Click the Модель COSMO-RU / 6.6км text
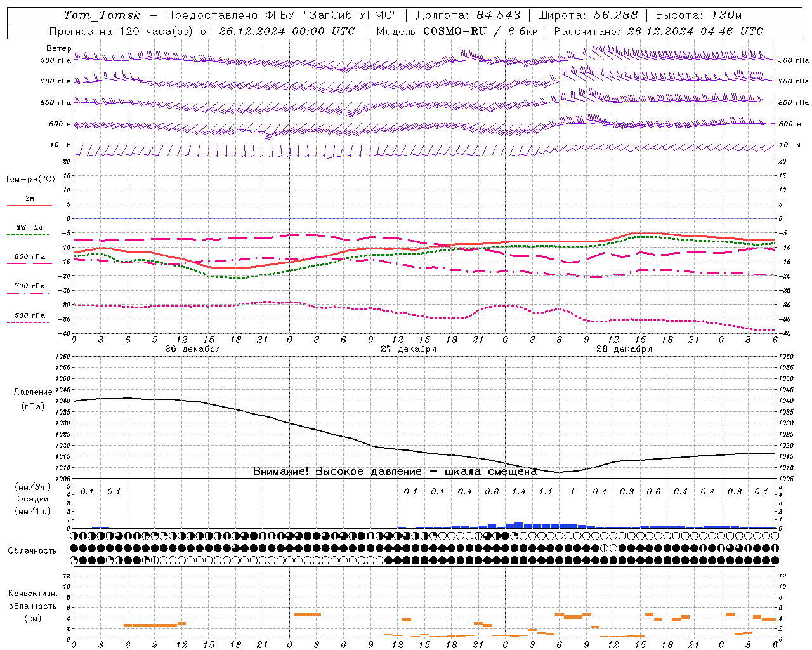 [457, 31]
